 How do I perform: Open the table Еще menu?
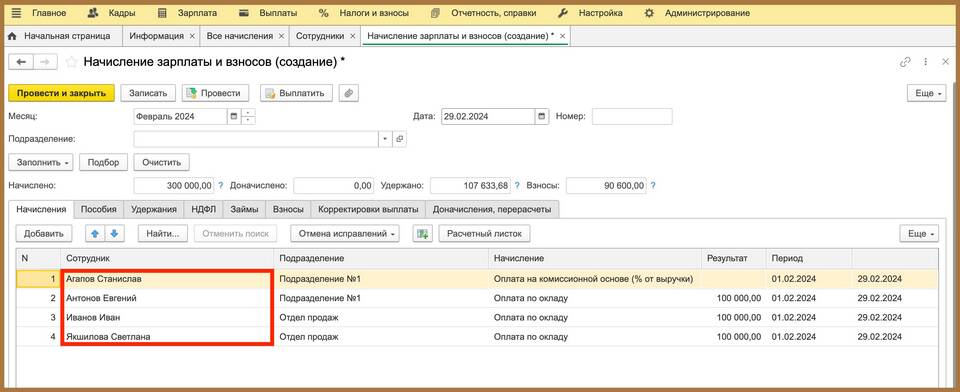[x=919, y=233]
